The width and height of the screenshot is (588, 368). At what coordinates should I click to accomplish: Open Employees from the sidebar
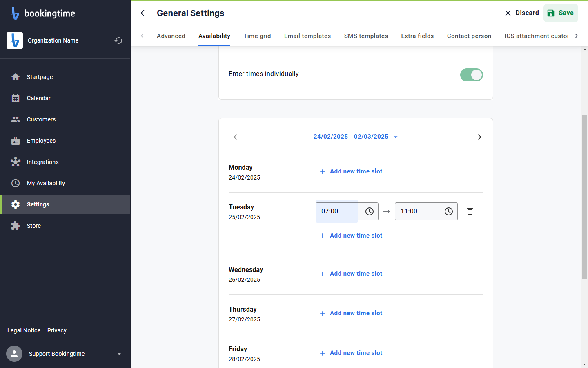pyautogui.click(x=65, y=141)
